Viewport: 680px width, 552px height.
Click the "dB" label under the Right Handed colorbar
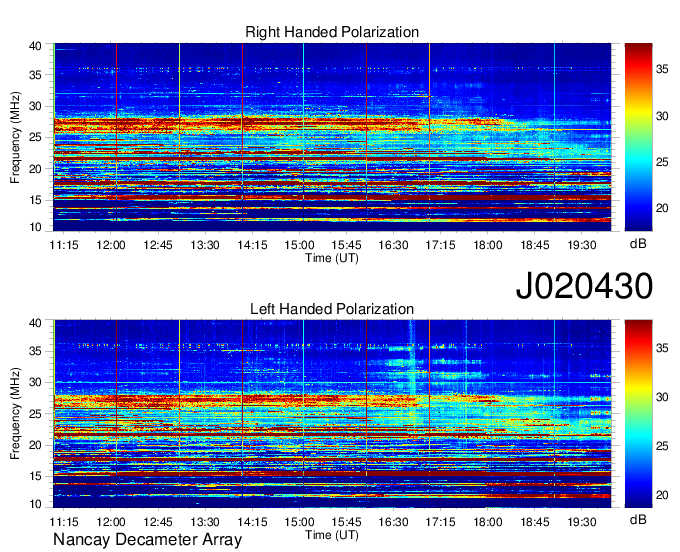638,243
